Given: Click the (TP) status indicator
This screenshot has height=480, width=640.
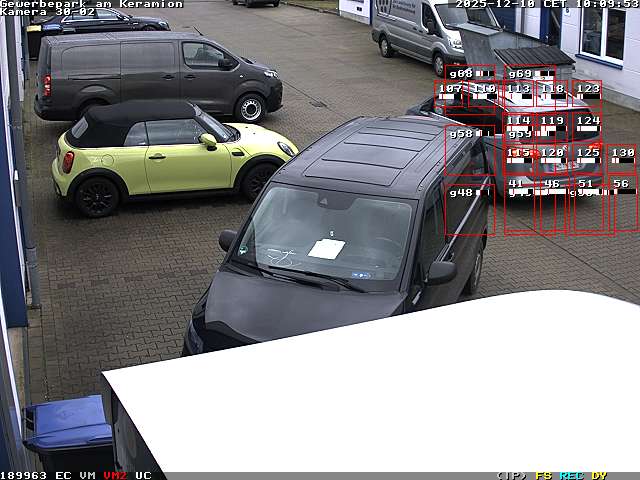Looking at the screenshot, I should tap(511, 475).
